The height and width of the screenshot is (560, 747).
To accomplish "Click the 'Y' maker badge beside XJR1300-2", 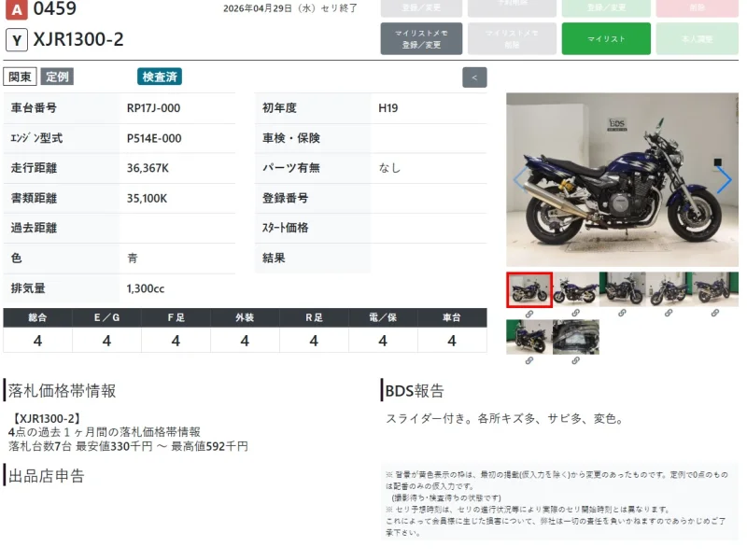I will (x=17, y=40).
